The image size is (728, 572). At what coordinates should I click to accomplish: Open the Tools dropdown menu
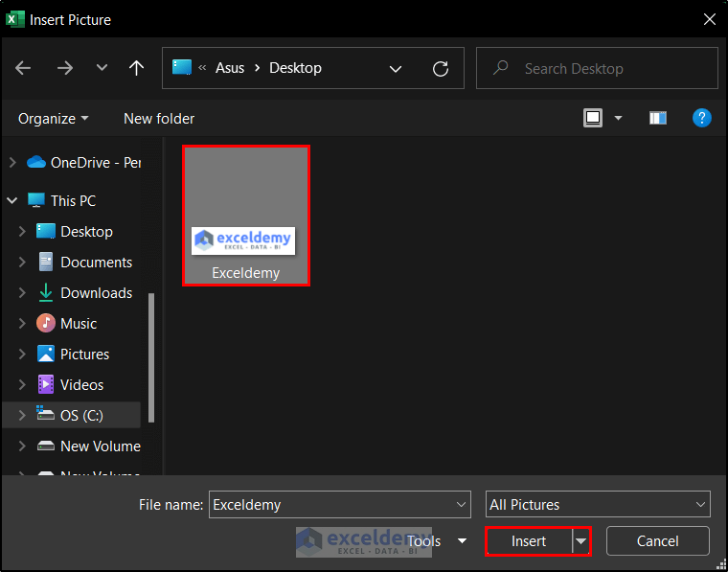point(436,541)
